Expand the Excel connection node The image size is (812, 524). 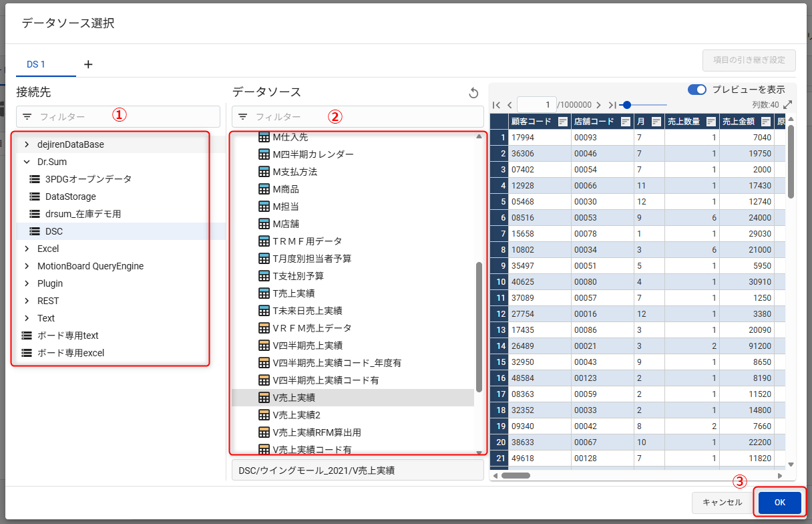pyautogui.click(x=27, y=249)
